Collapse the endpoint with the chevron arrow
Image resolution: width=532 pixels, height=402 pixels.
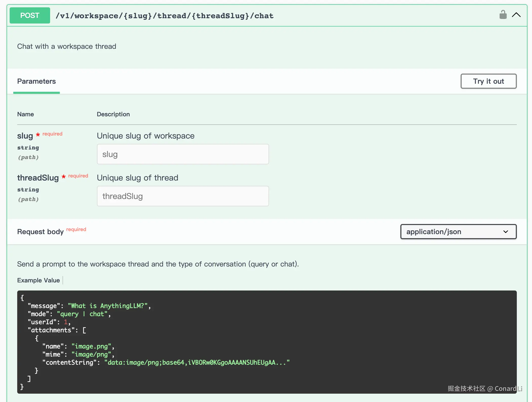[516, 15]
